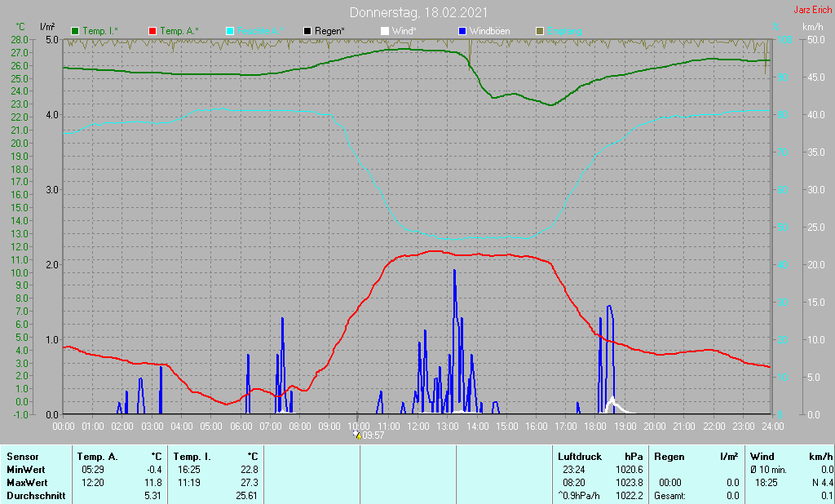
Task: Click average outside temperature value 5.31
Action: point(152,496)
